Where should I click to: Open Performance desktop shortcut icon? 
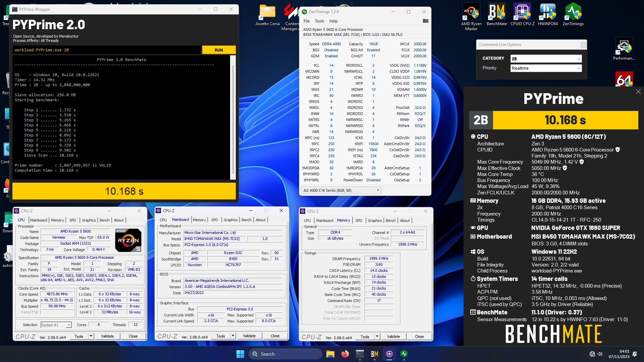click(624, 49)
